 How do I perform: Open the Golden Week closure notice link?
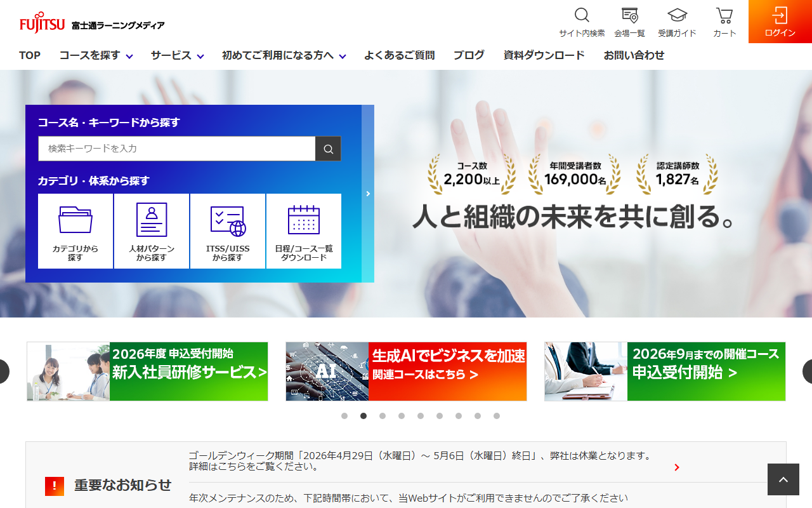[421, 461]
